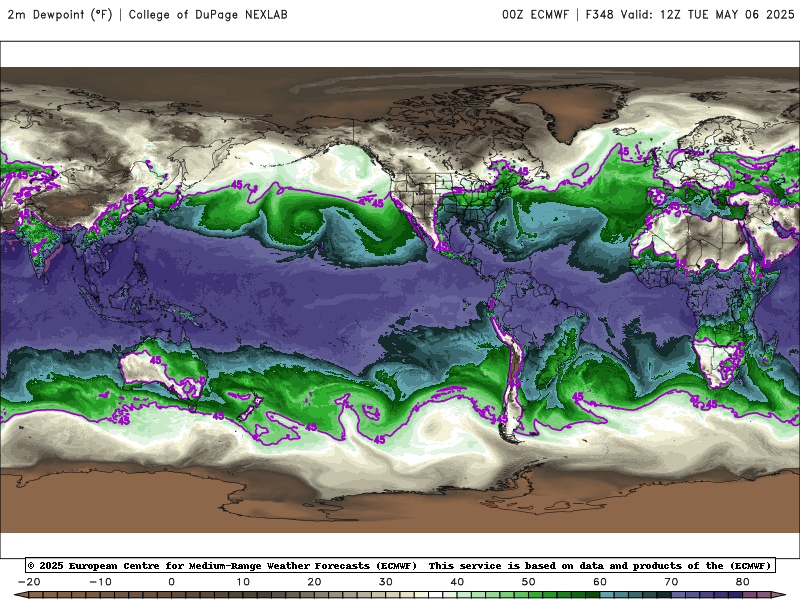Screen dimensions: 800x600
Task: Click the '0' color scale label
Action: [x=171, y=582]
